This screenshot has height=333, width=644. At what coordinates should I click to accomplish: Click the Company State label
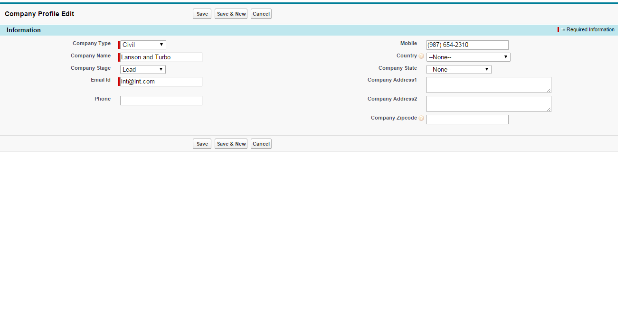pos(398,68)
